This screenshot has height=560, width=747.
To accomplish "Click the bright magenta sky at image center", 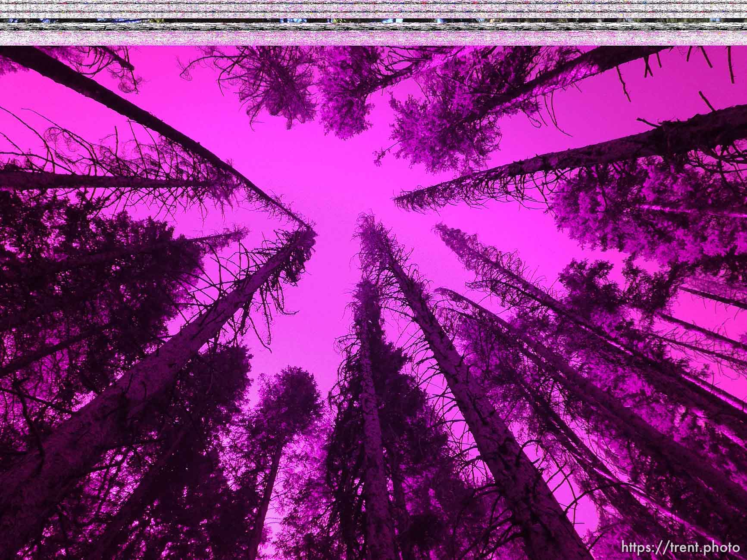I will 328,181.
